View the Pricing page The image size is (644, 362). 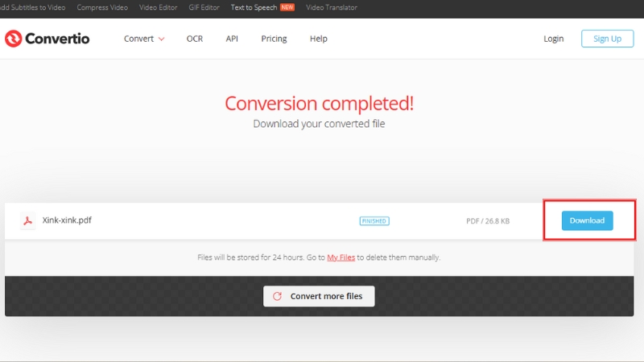pyautogui.click(x=274, y=39)
